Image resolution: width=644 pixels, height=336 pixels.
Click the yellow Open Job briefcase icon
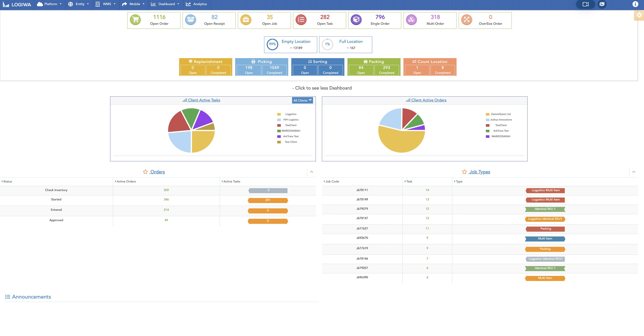[246, 20]
